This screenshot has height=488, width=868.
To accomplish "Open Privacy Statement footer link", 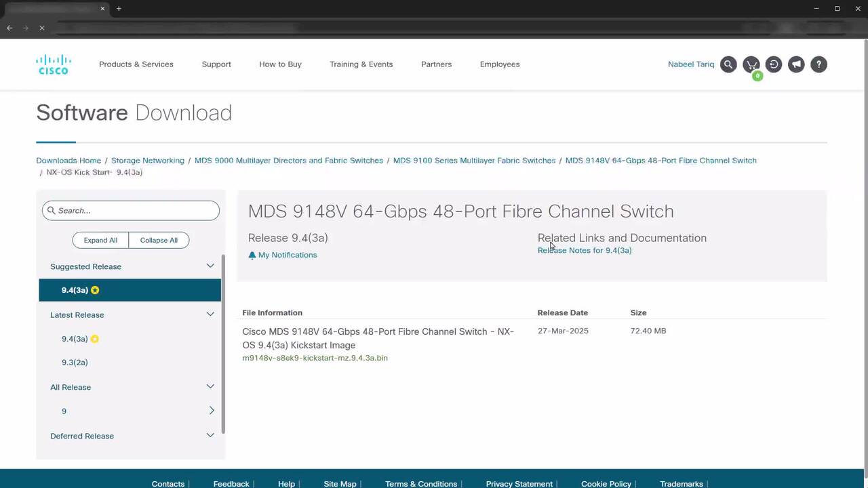I will (519, 484).
